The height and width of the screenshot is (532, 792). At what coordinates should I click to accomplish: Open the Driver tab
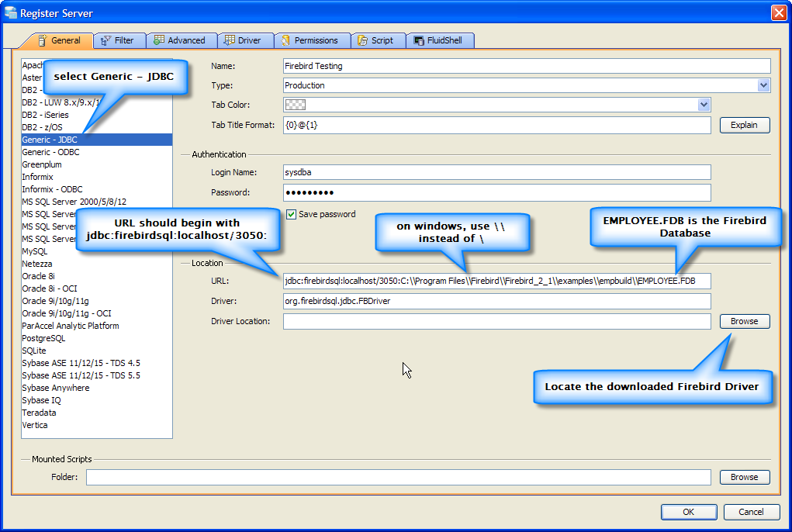[245, 40]
